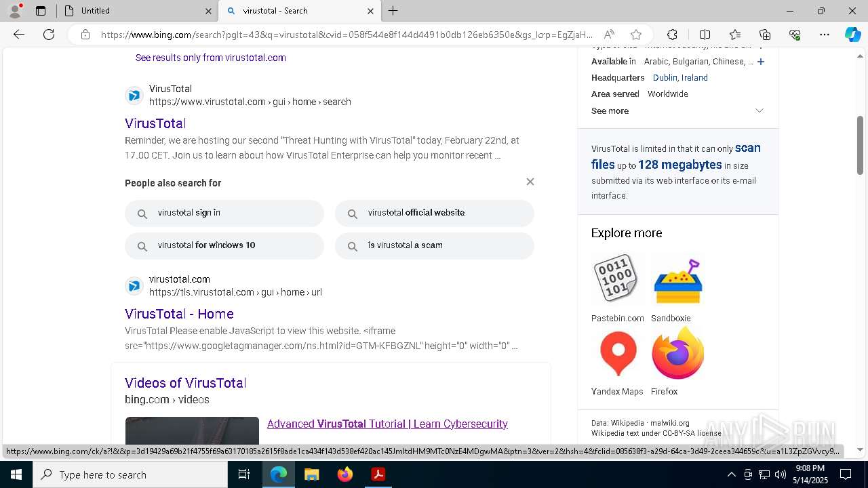Open Videos of VirusTotal heading
The width and height of the screenshot is (868, 488).
click(x=185, y=383)
